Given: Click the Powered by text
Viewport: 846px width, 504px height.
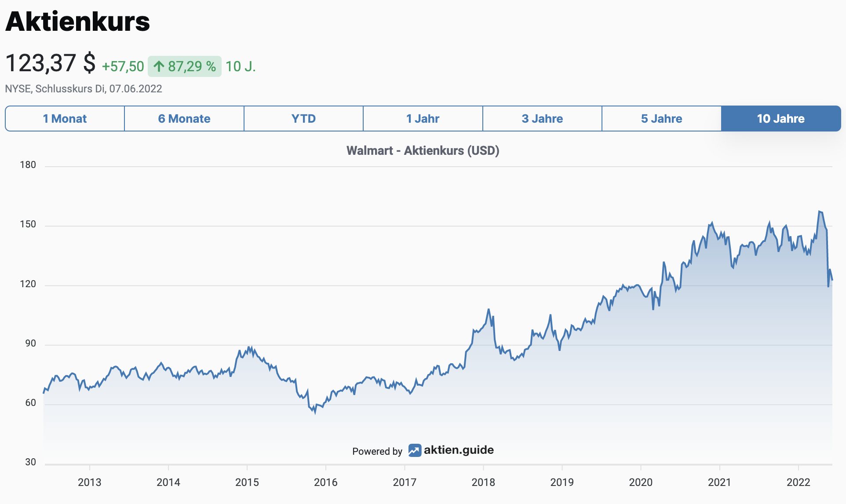Looking at the screenshot, I should pos(377,451).
